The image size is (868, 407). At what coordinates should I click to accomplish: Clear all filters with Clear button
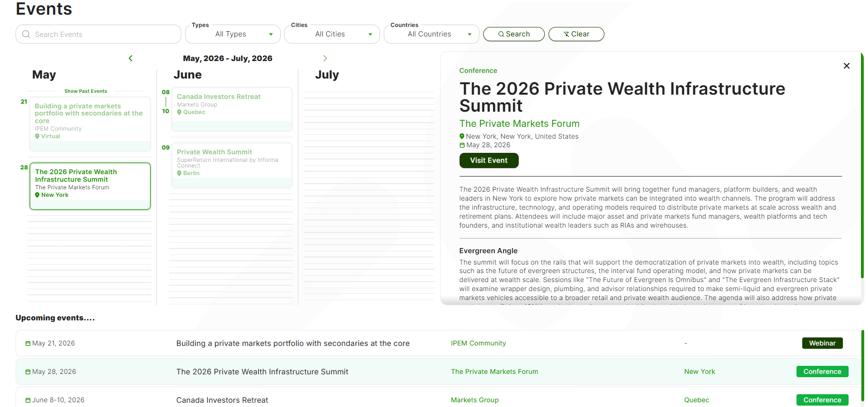[576, 34]
